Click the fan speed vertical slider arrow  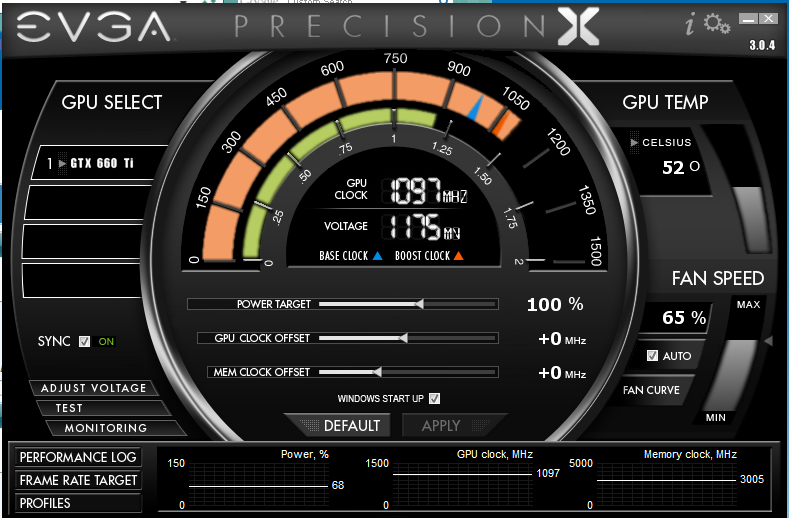[x=768, y=341]
